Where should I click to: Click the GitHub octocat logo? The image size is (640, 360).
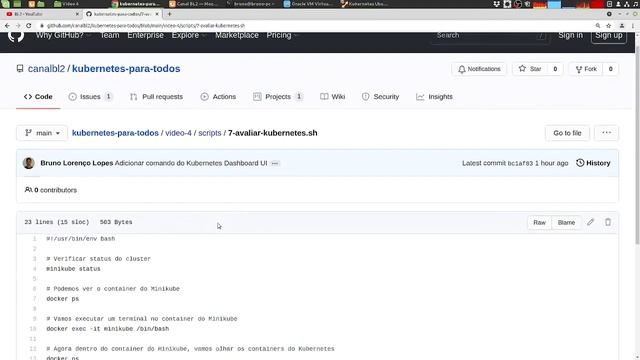16,36
